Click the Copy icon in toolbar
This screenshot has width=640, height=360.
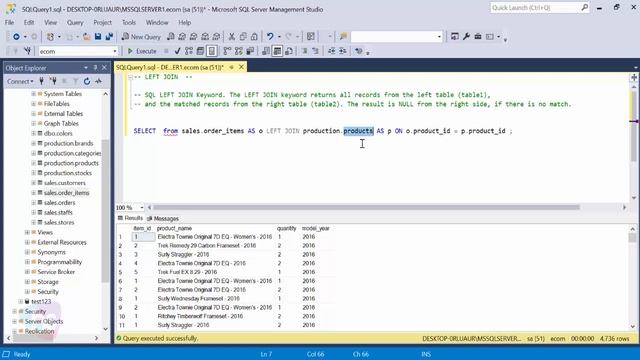[243, 37]
